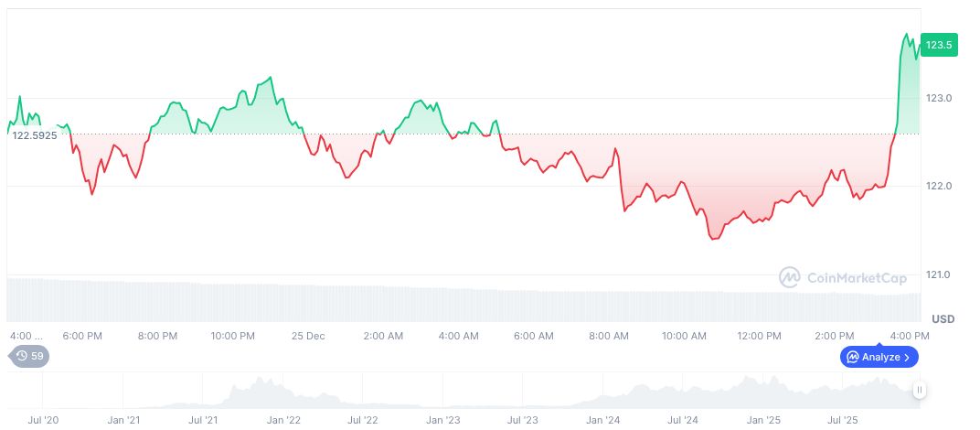Click the 121.0 price axis label

click(x=939, y=275)
